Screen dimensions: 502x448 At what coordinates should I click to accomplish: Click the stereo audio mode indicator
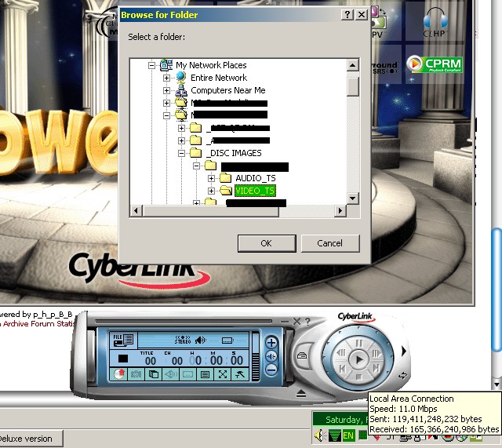click(x=183, y=340)
